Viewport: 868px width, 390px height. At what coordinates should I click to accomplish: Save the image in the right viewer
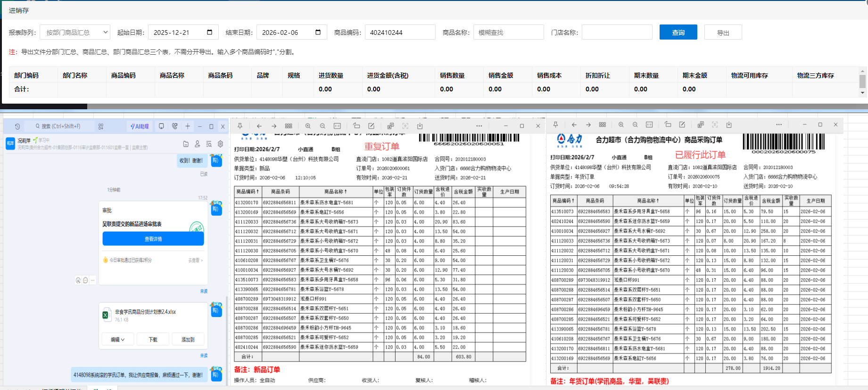[x=729, y=125]
